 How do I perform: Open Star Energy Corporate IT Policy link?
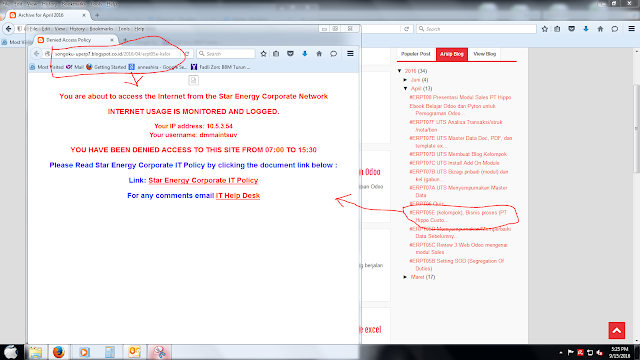point(203,180)
